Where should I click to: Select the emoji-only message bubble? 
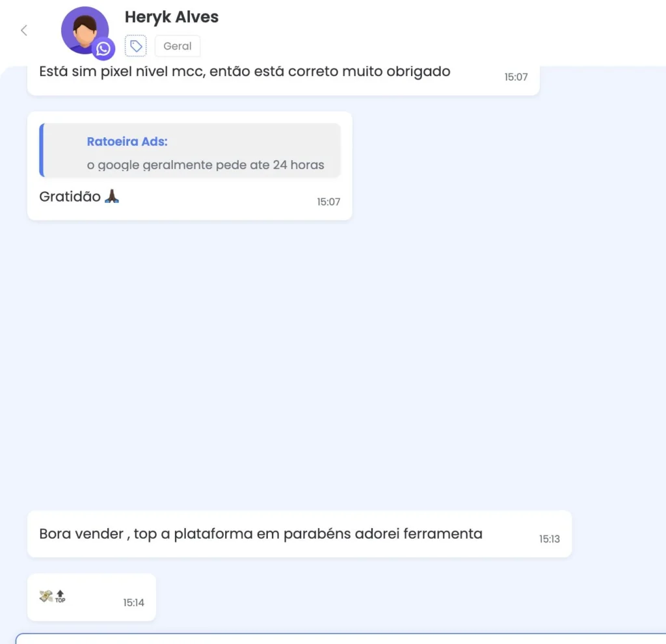pyautogui.click(x=92, y=597)
